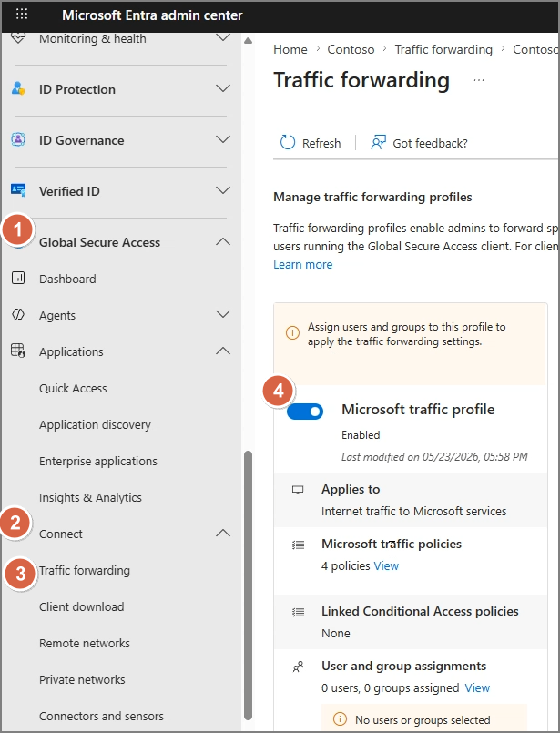Click the Applications grid icon

[x=18, y=351]
